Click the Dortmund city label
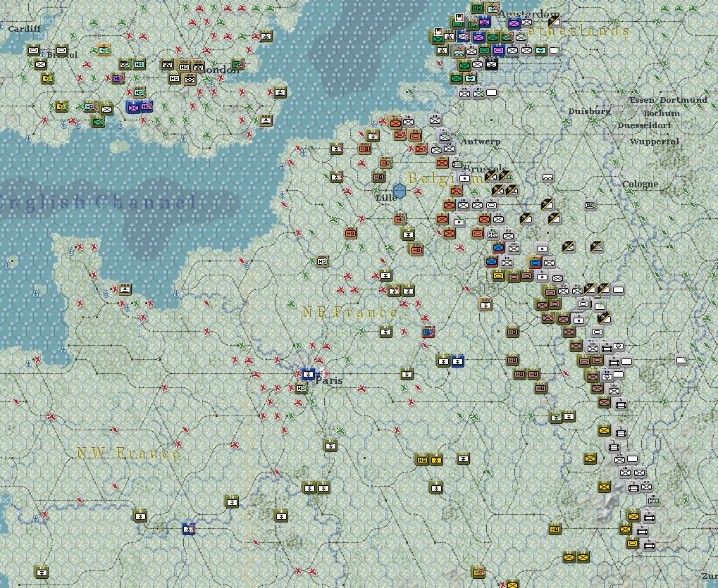 (x=683, y=100)
